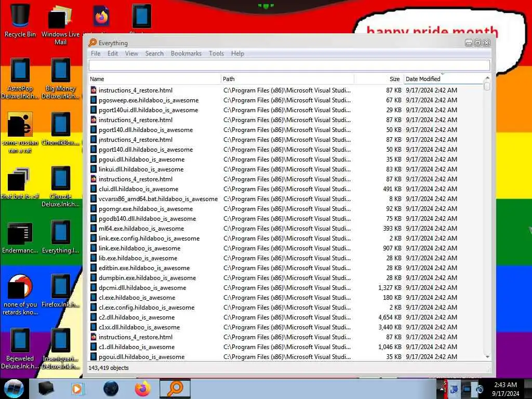Open 'none of you' desktop icon
The image size is (532, 399).
pyautogui.click(x=20, y=295)
